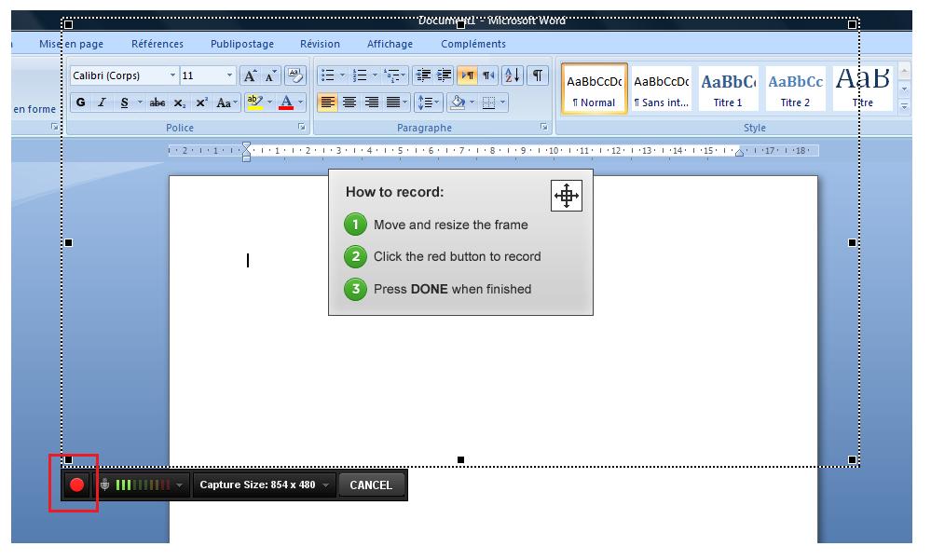Image resolution: width=931 pixels, height=560 pixels.
Task: Open the audio input dropdown arrow
Action: [179, 485]
